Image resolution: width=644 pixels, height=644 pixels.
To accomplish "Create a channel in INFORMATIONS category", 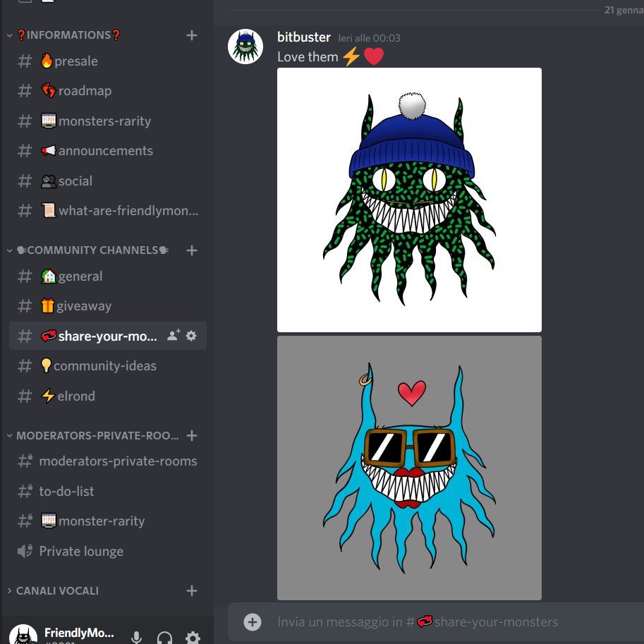I will pos(191,35).
